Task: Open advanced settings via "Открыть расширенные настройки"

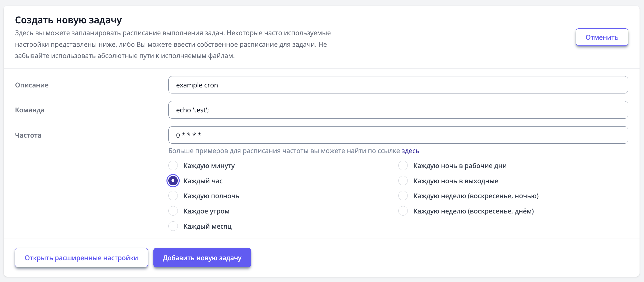Action: coord(81,258)
